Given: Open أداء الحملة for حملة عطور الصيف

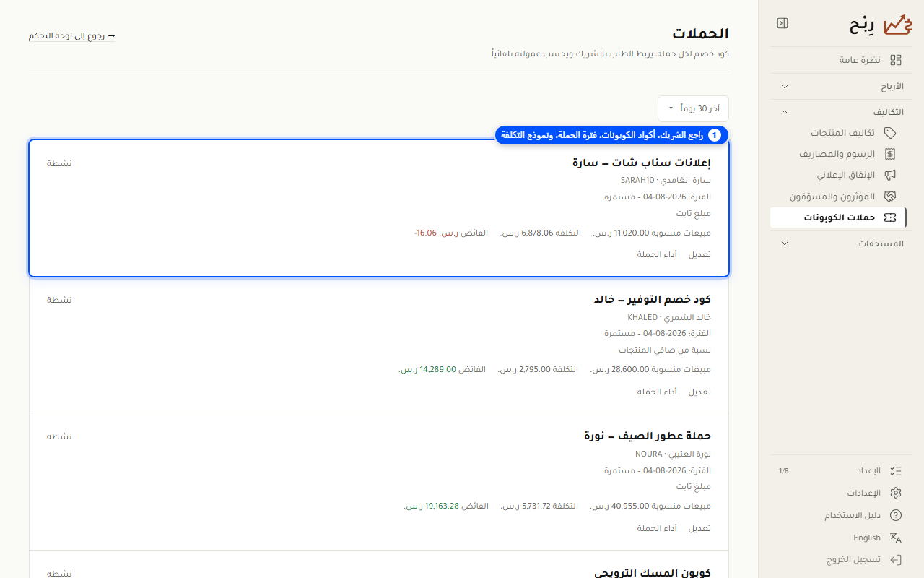Looking at the screenshot, I should (x=657, y=528).
